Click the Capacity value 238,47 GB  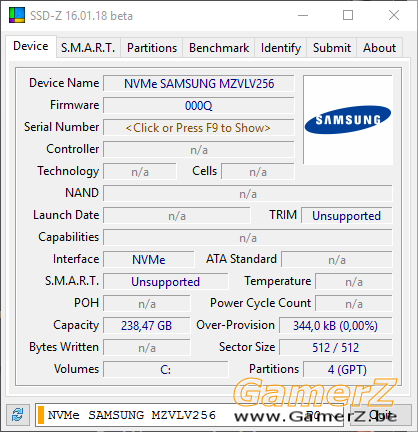[147, 326]
